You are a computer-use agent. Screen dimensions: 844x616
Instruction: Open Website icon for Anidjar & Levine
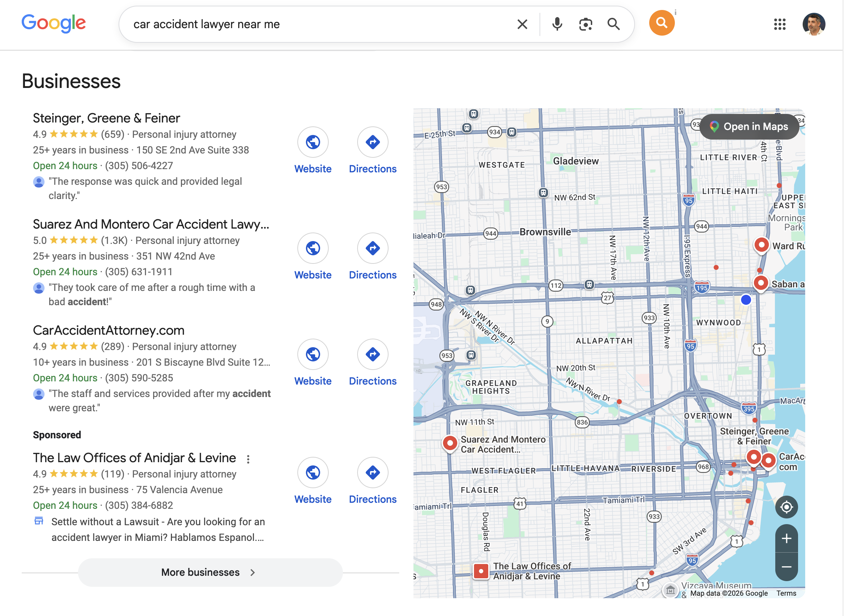point(313,473)
